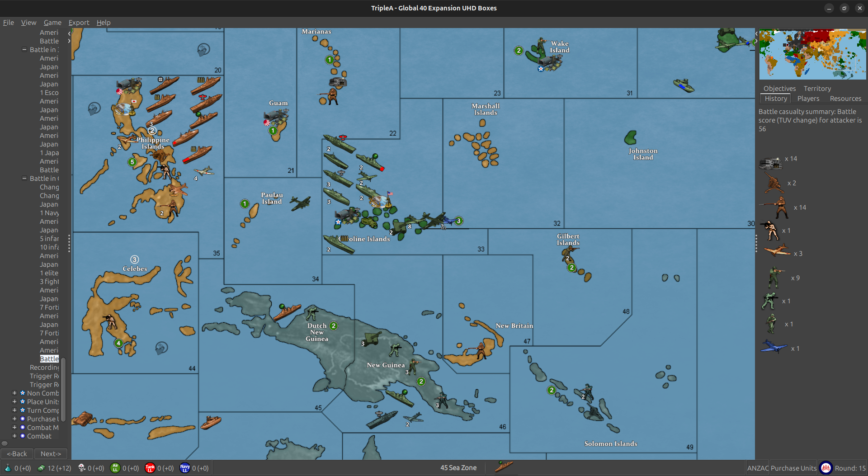This screenshot has width=868, height=476.
Task: Click the blue Navy LL resource icon
Action: pyautogui.click(x=185, y=468)
